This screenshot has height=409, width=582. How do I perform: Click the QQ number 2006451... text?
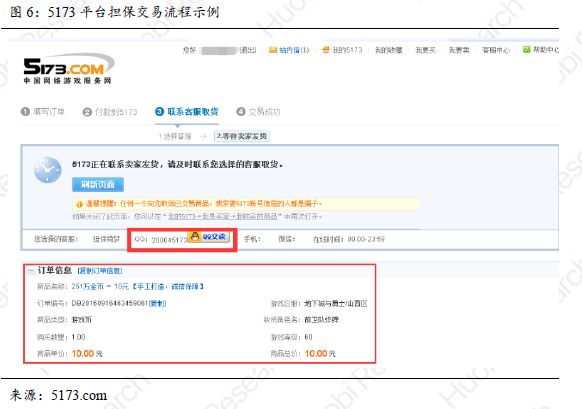(170, 240)
